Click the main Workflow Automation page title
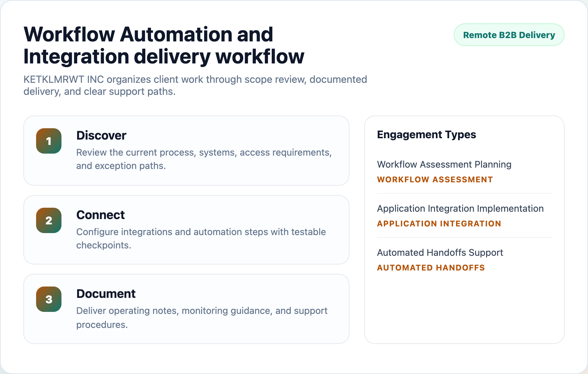Viewport: 588px width, 374px height. click(x=164, y=45)
